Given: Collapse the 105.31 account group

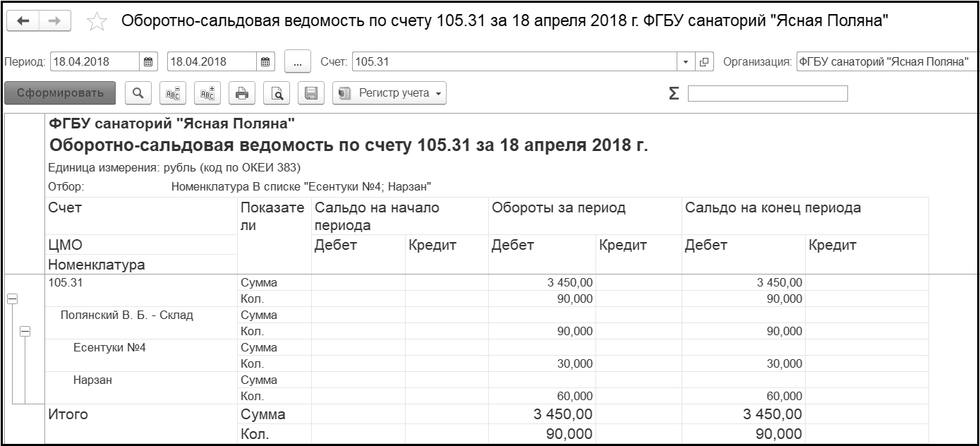Looking at the screenshot, I should [x=11, y=299].
